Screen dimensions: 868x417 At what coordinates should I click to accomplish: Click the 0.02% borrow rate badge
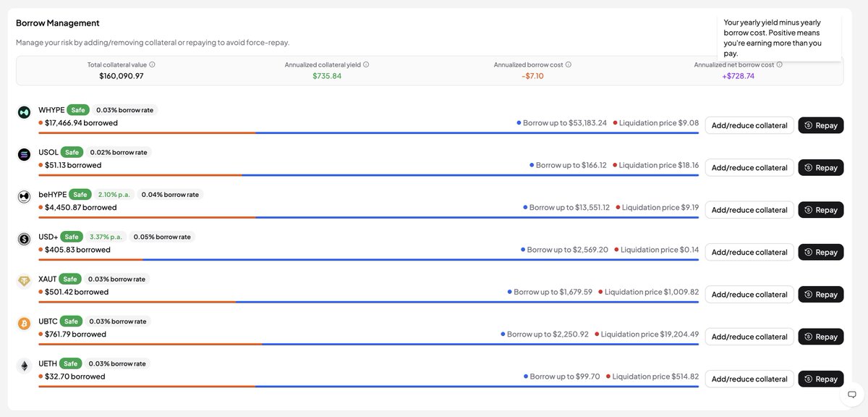pyautogui.click(x=119, y=152)
